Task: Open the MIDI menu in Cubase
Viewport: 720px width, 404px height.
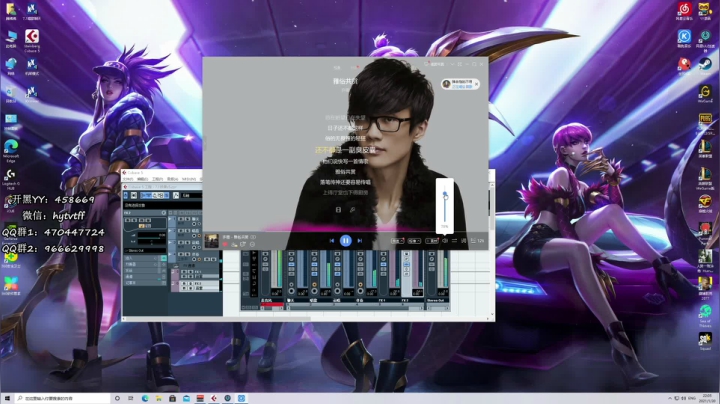Action: (189, 179)
